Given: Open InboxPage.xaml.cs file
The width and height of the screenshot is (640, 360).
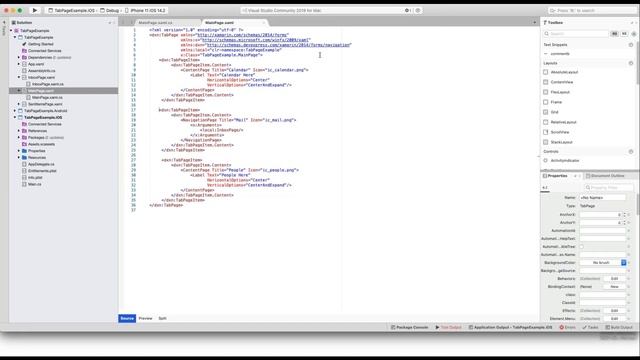Looking at the screenshot, I should [48, 84].
